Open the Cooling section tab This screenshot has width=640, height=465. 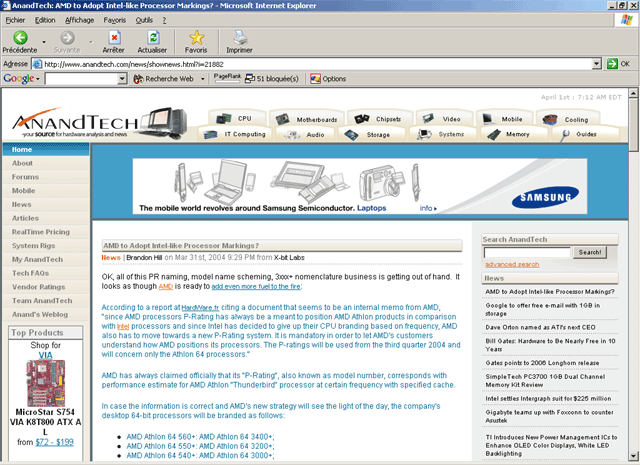click(x=567, y=119)
